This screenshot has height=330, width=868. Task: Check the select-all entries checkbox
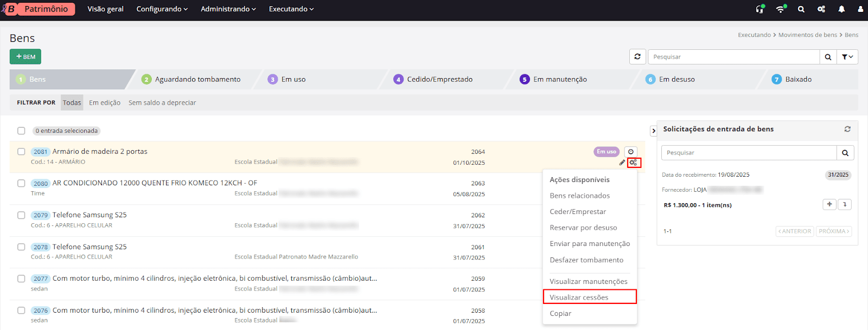pos(21,131)
